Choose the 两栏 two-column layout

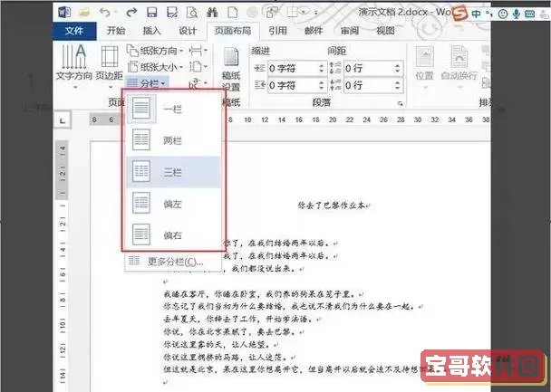(x=169, y=139)
